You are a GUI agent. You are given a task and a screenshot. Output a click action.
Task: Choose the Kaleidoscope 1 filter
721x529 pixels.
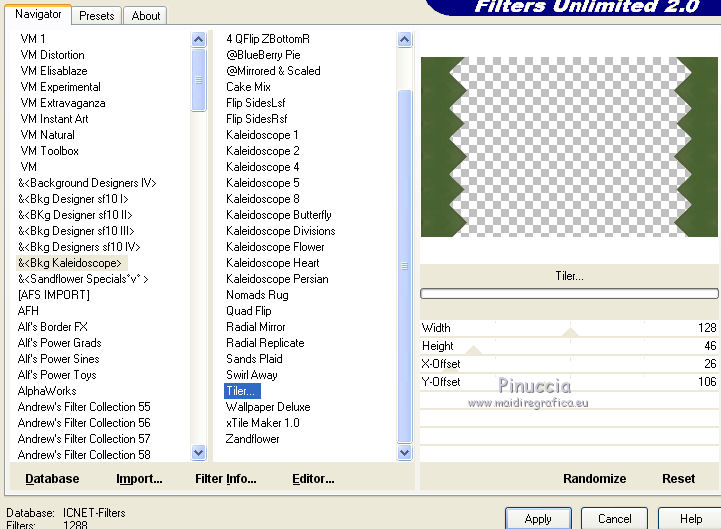262,135
